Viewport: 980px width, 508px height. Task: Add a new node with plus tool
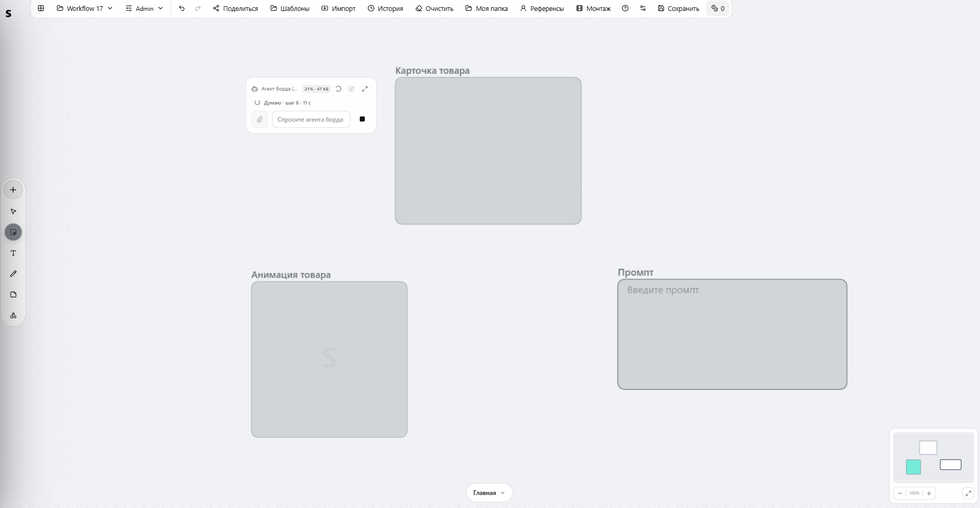(x=14, y=190)
